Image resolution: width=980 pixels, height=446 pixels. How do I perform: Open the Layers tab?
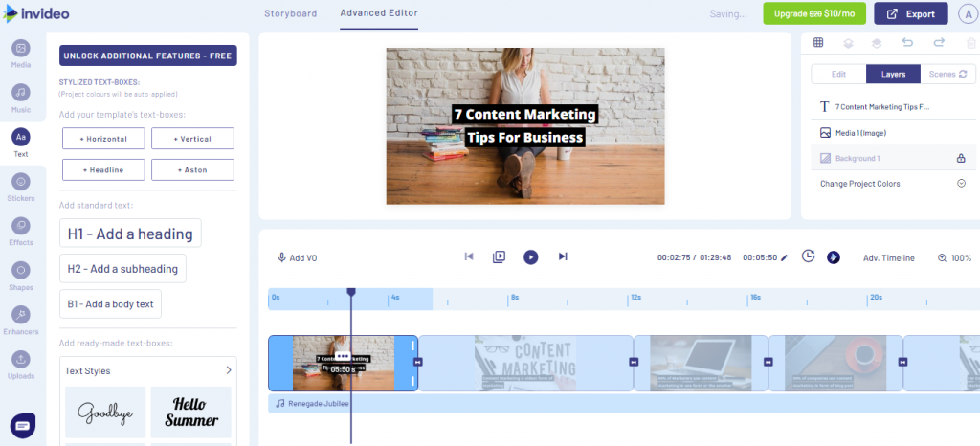(x=893, y=74)
